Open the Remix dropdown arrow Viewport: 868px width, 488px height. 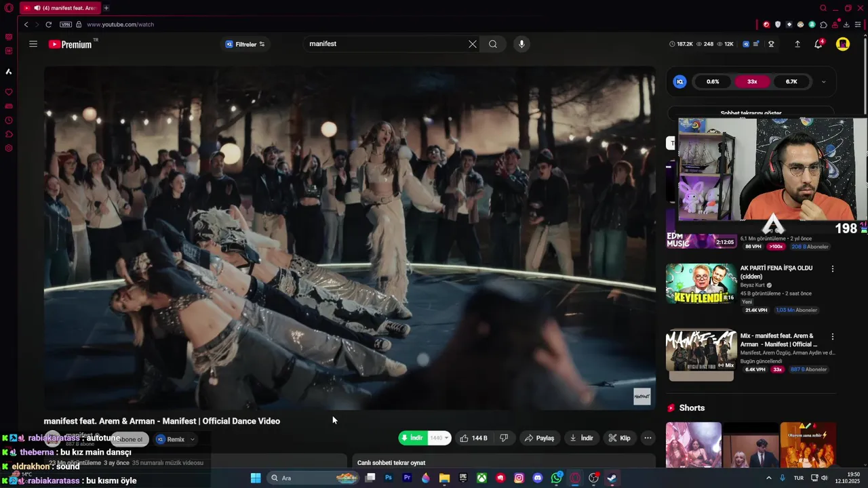[x=193, y=439]
